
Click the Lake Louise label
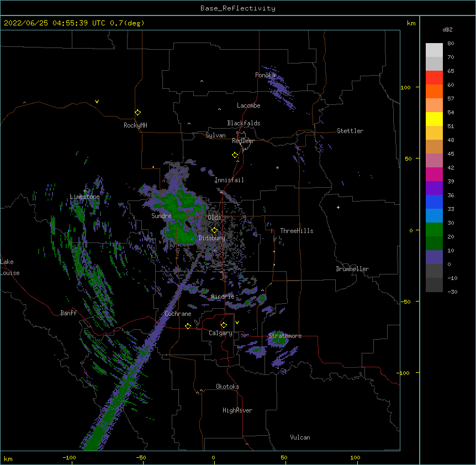[x=10, y=267]
